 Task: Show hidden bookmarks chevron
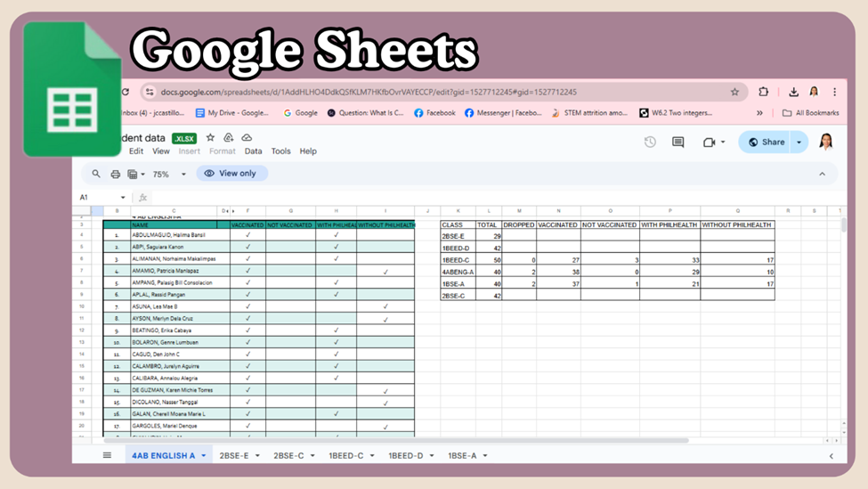[x=759, y=113]
